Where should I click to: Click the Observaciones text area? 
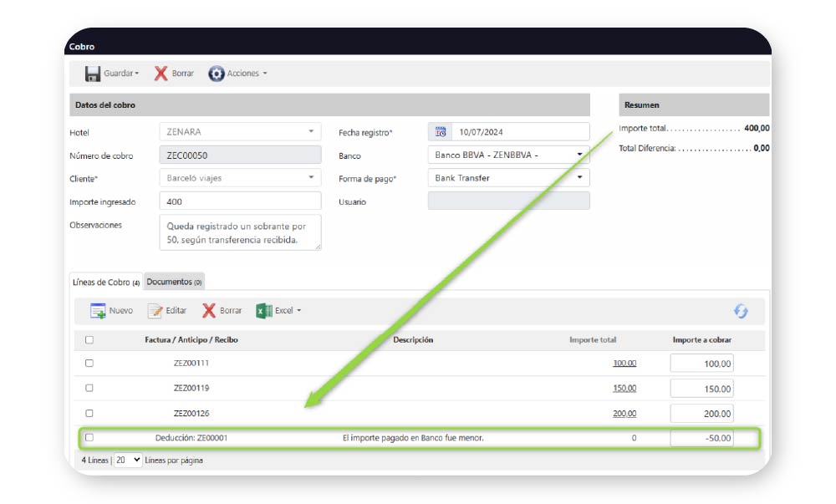[x=240, y=232]
